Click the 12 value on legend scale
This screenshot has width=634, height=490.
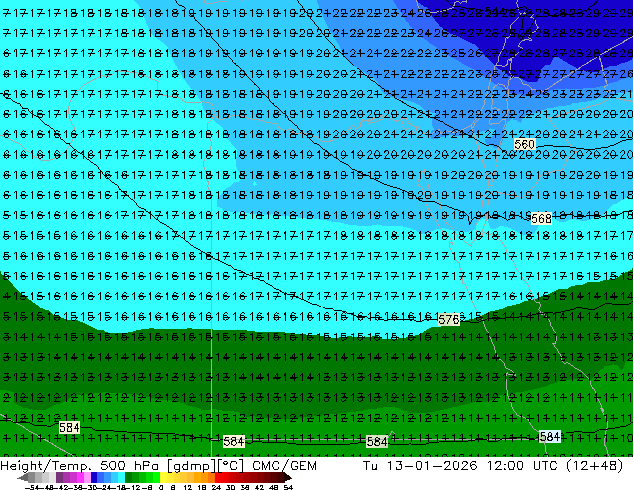[x=187, y=488]
